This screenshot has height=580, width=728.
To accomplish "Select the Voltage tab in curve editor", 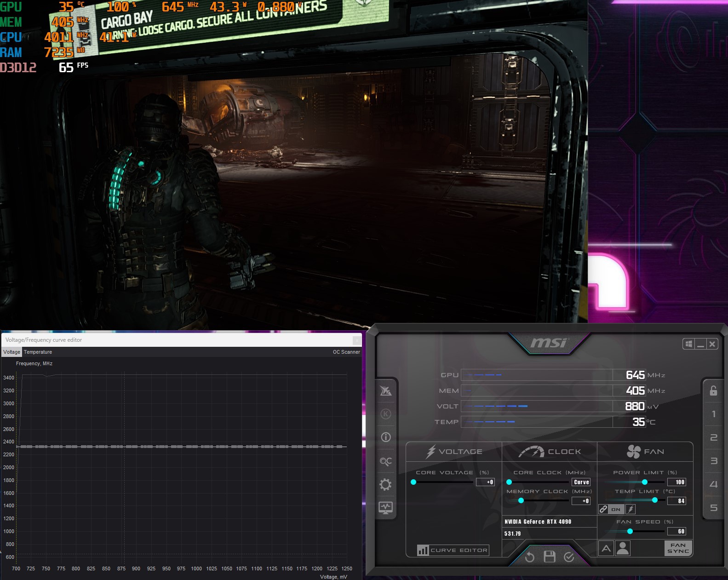I will pos(11,352).
